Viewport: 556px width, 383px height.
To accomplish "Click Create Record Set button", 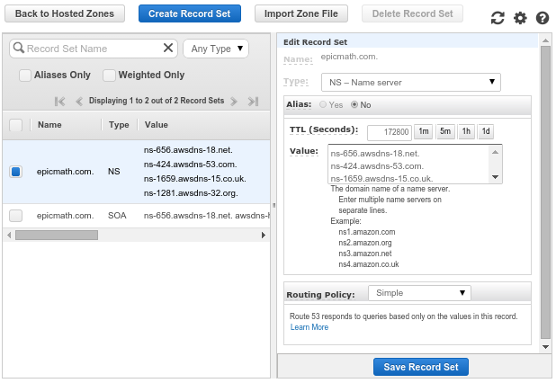I will [190, 14].
